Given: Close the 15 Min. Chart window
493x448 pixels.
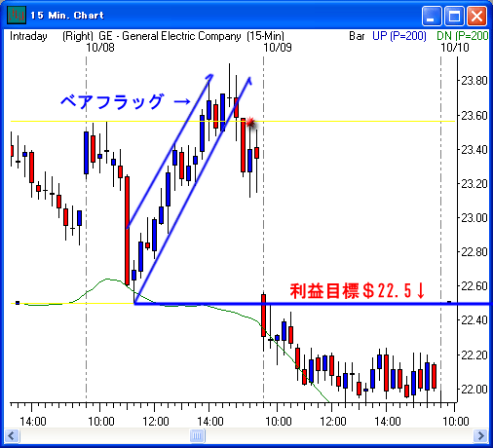Looking at the screenshot, I should click(476, 16).
